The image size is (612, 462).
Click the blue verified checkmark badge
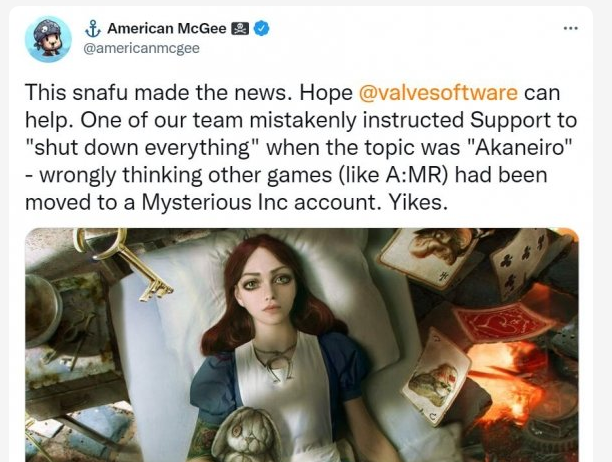click(262, 28)
